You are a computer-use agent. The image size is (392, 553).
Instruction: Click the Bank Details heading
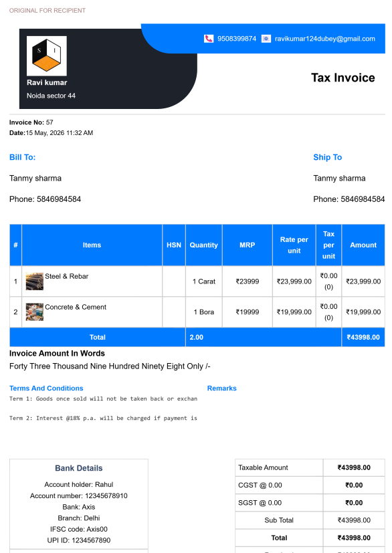pyautogui.click(x=79, y=468)
